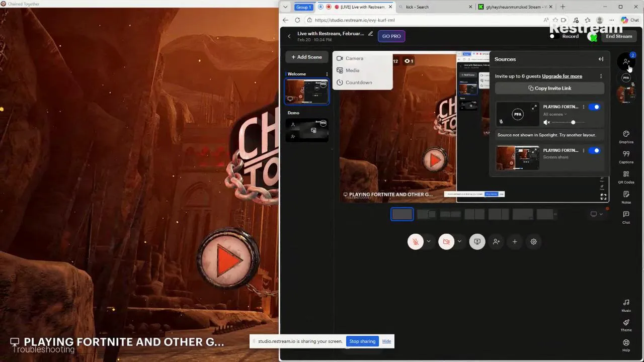This screenshot has height=362, width=644.
Task: Click the muted speaker icon of PFA source
Action: coord(547,122)
